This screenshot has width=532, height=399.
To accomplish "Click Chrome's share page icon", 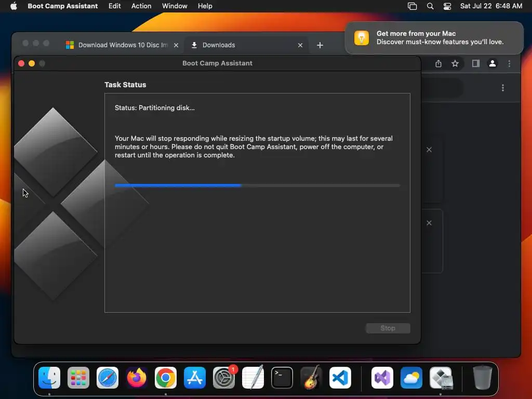I will pos(438,63).
